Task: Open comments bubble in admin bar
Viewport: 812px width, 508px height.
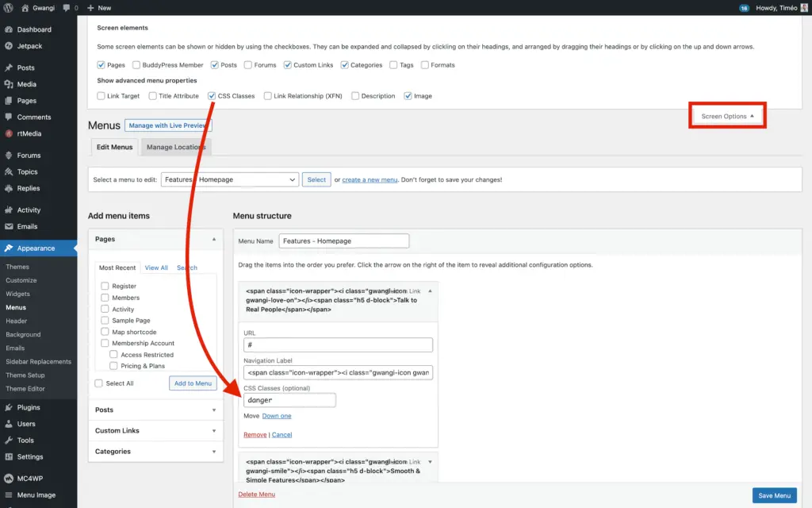Action: click(67, 8)
